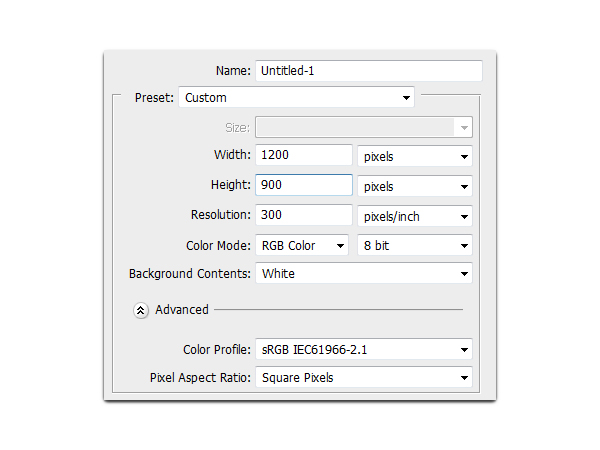Click the Resolution label
Viewport: 600px width, 450px height.
coord(220,215)
